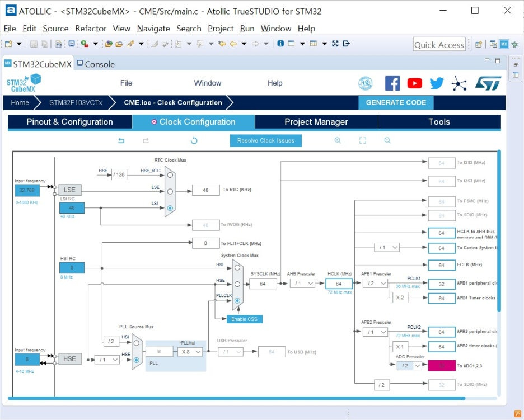Click the HSE input frequency field
Image resolution: width=524 pixels, height=420 pixels.
[27, 359]
